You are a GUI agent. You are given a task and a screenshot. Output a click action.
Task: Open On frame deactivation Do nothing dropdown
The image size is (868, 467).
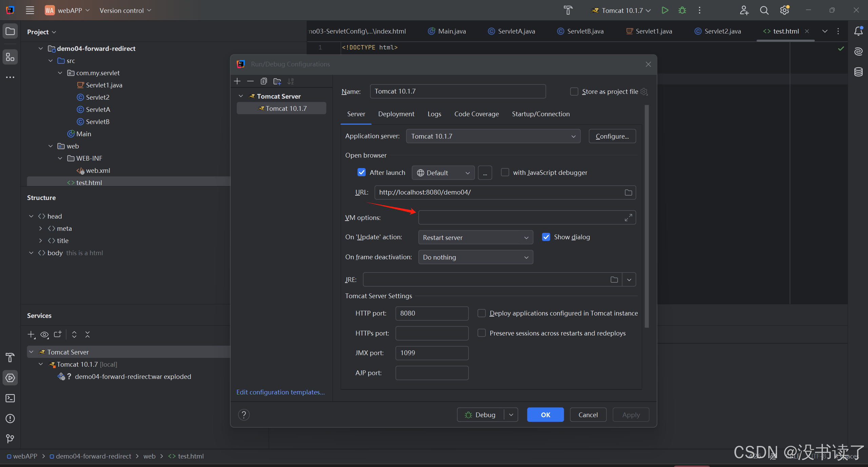476,257
